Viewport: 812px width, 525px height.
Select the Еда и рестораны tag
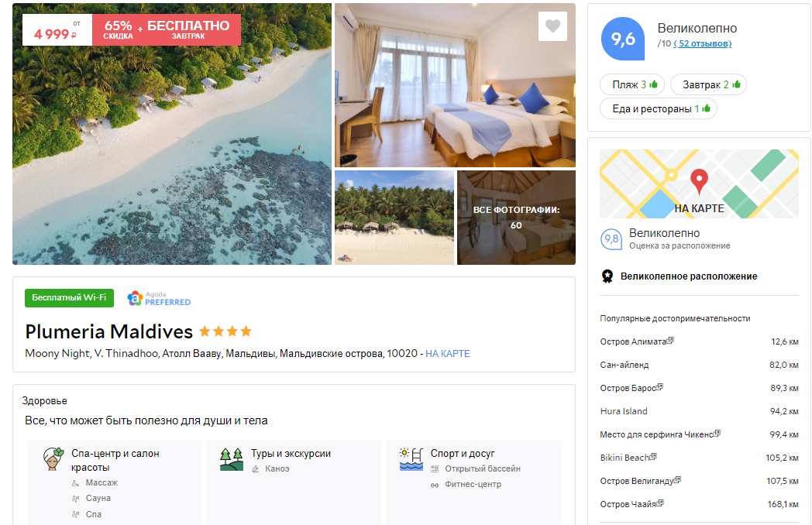[658, 108]
